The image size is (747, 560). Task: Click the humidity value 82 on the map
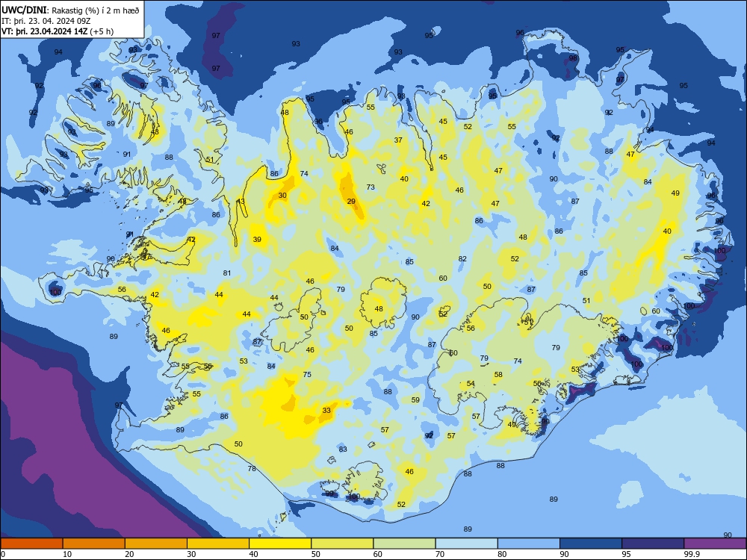pos(462,259)
